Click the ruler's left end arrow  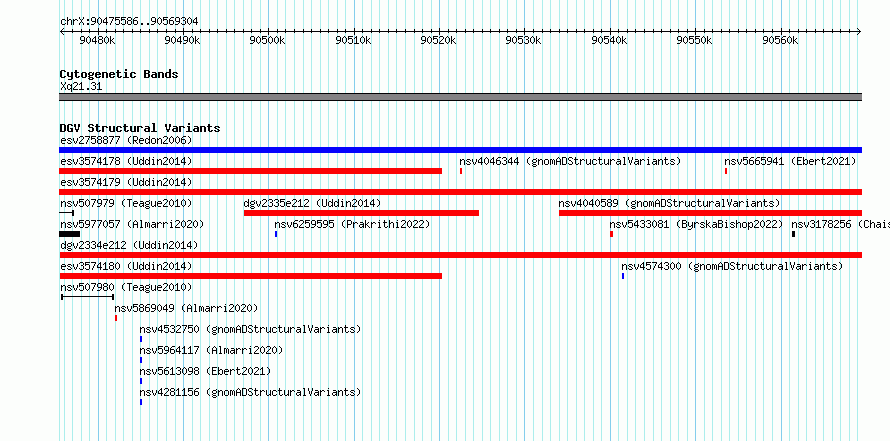pyautogui.click(x=62, y=32)
